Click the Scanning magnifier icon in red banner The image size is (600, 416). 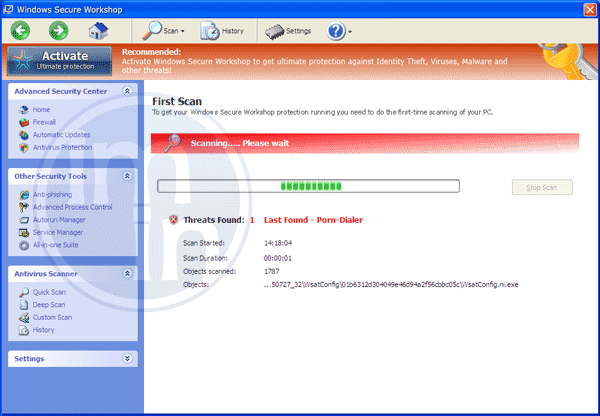pyautogui.click(x=173, y=143)
